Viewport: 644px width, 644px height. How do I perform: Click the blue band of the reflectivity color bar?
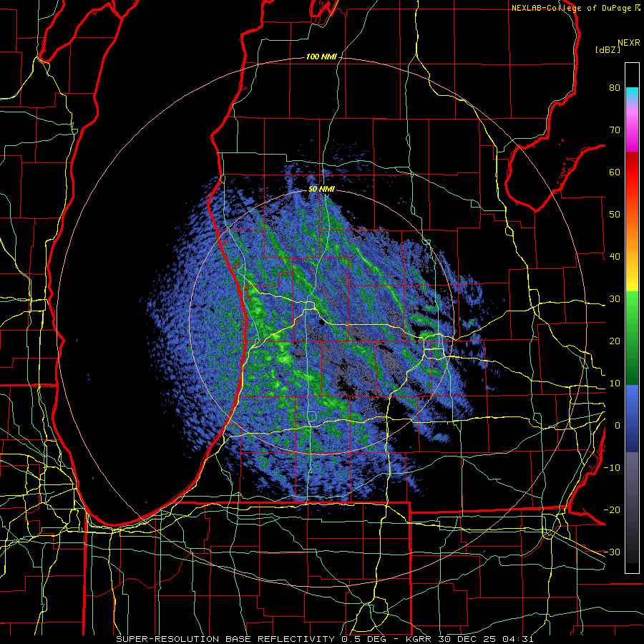pos(632,419)
